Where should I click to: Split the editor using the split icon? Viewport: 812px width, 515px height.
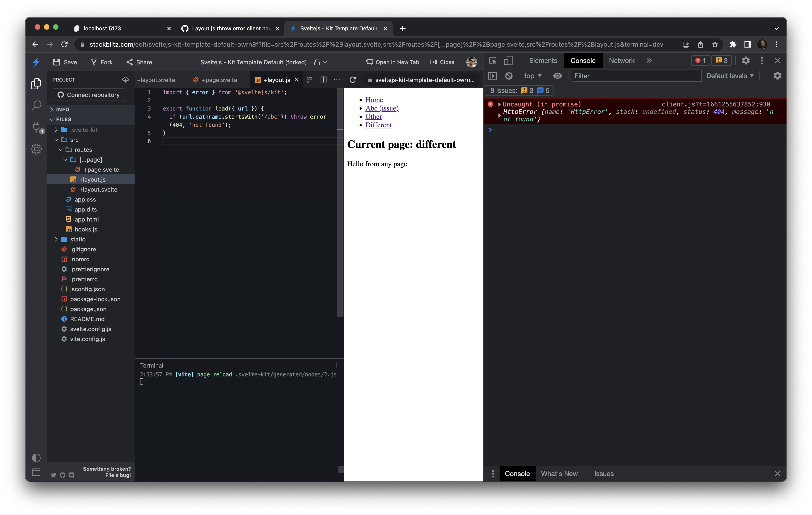(323, 80)
